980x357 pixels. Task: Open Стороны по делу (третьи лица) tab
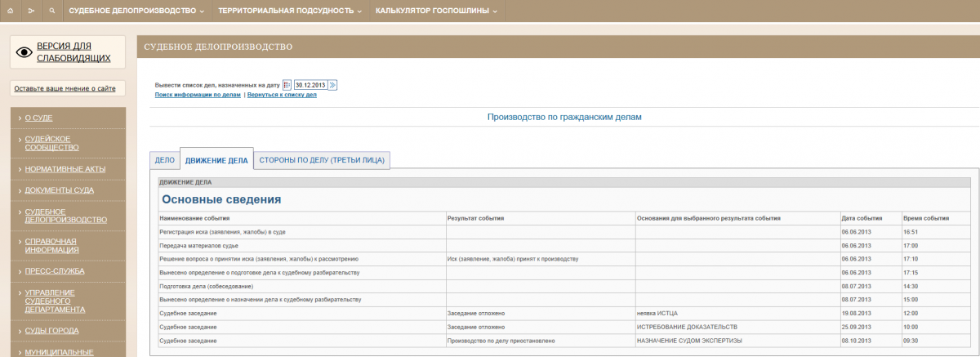point(321,160)
